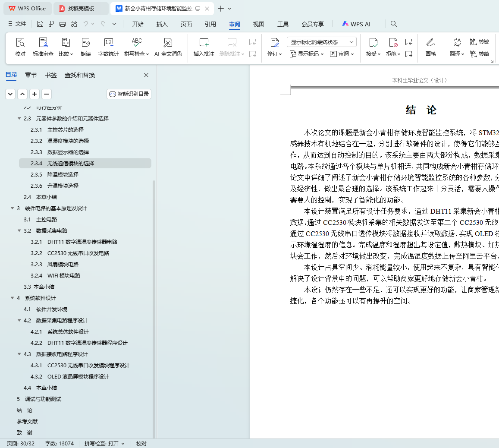Open WPS AI assistant
499x448 pixels.
point(356,24)
